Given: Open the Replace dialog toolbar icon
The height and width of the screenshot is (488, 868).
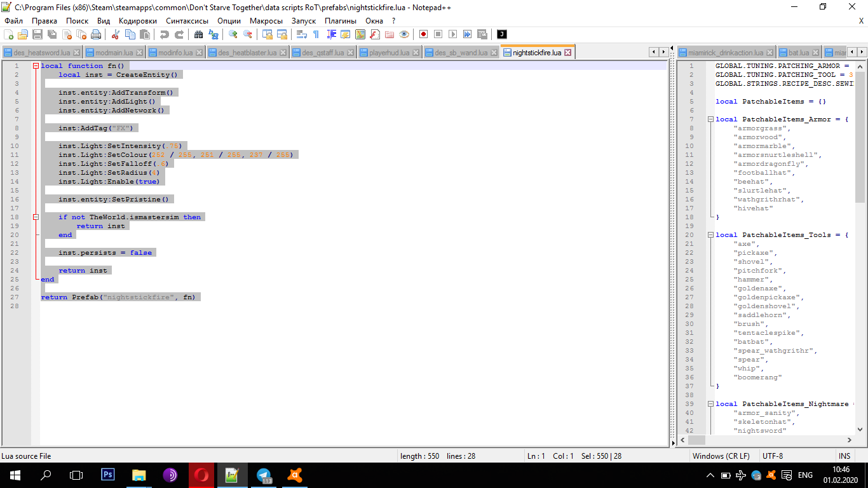Looking at the screenshot, I should coord(214,34).
